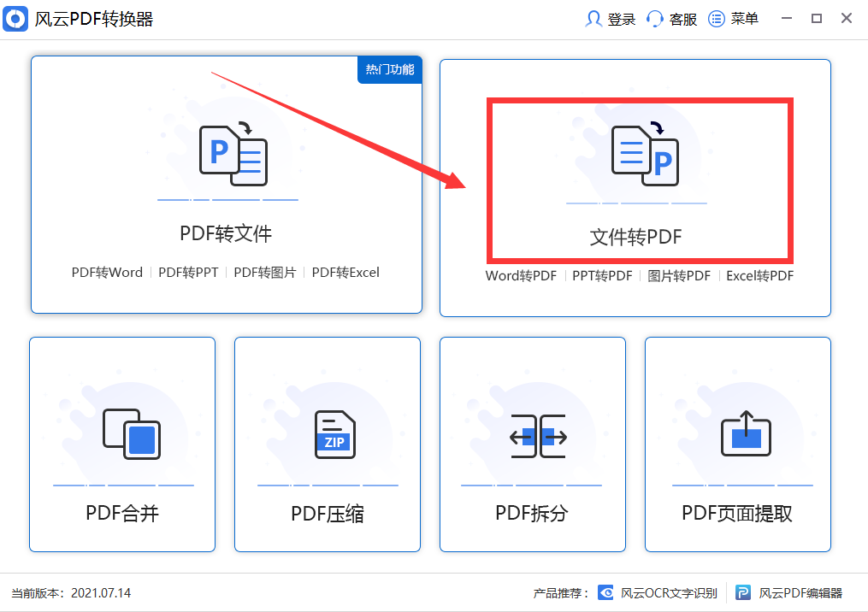
Task: Click the 风云PDF编辑器 P icon
Action: (743, 592)
